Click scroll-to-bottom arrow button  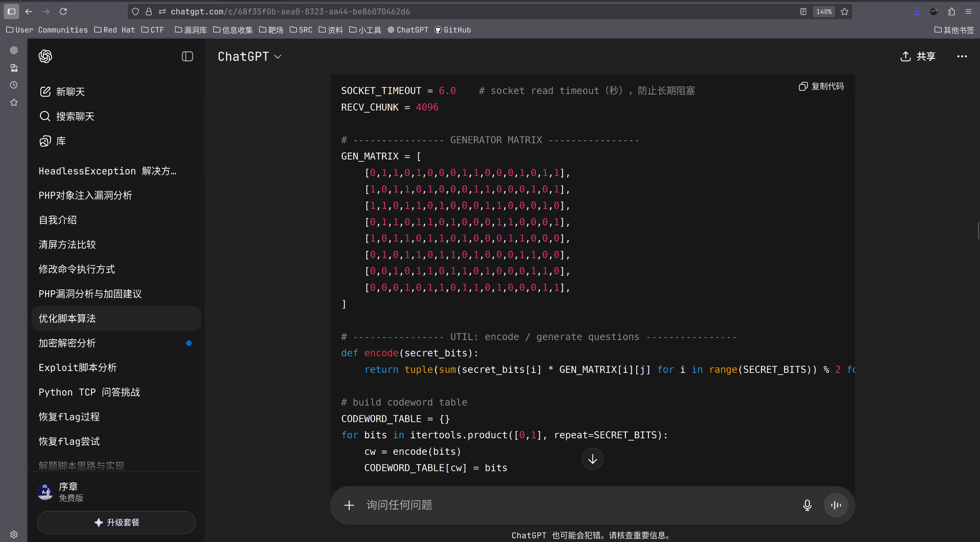pyautogui.click(x=592, y=459)
